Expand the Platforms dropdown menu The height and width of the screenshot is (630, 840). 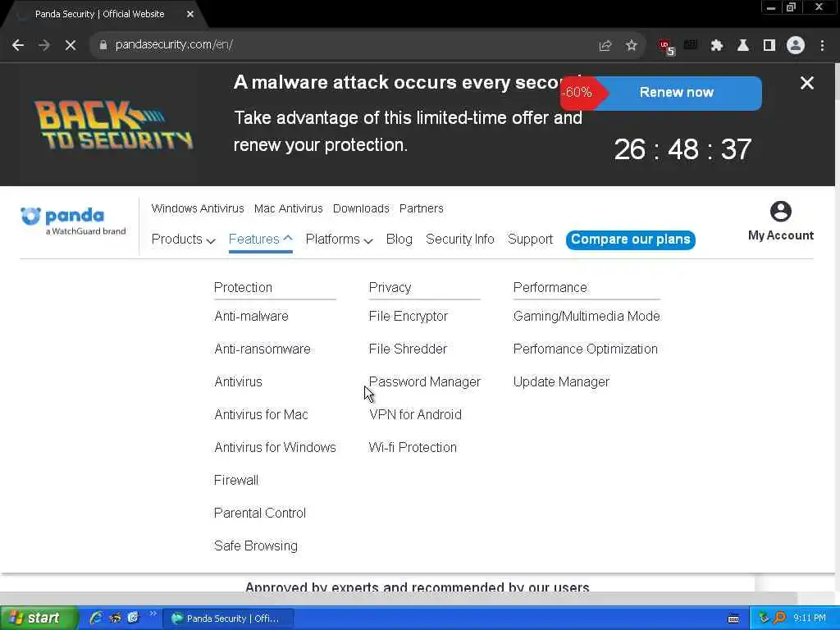pos(339,240)
